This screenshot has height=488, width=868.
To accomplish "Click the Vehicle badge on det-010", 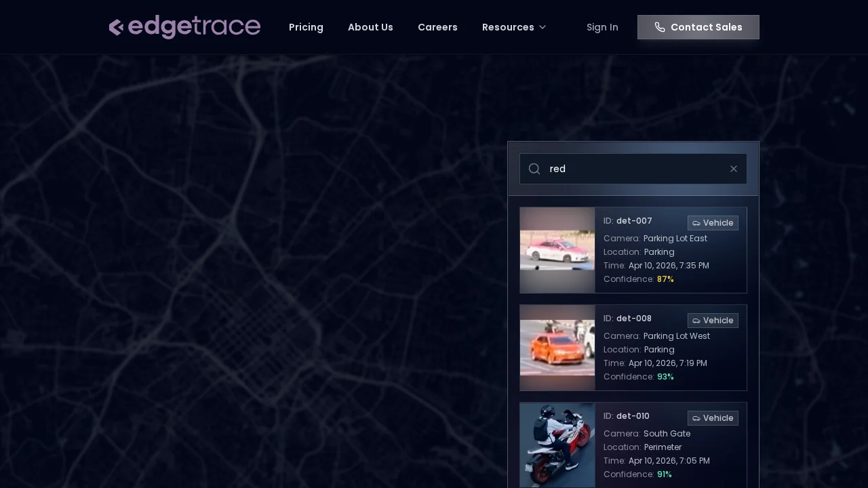I will (713, 418).
